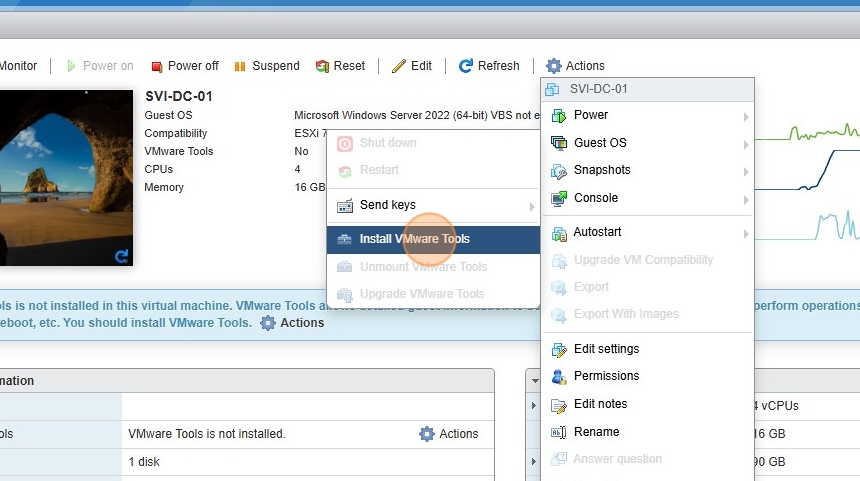The height and width of the screenshot is (481, 860).
Task: Click the Power menu icon
Action: coord(559,116)
